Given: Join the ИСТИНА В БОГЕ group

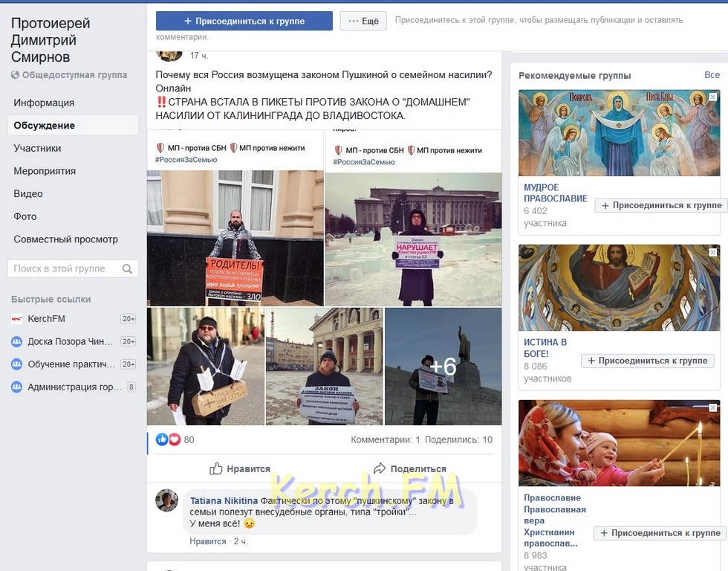Looking at the screenshot, I should [x=647, y=361].
